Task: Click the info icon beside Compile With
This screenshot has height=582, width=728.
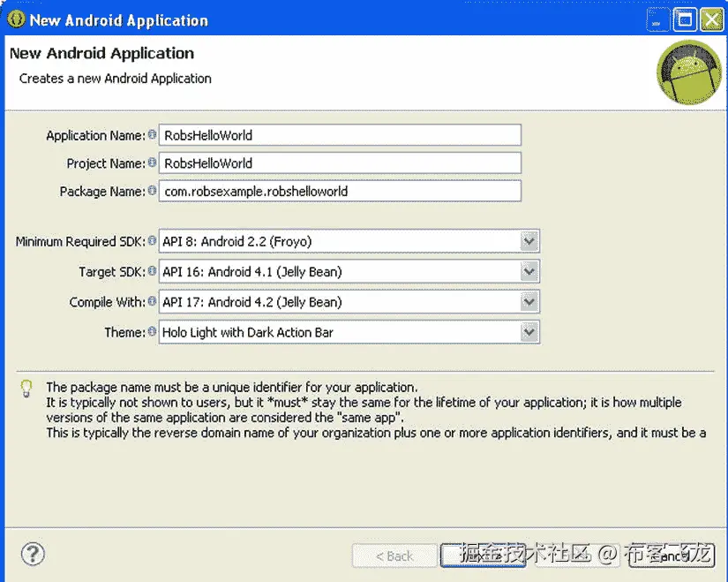Action: pos(152,301)
